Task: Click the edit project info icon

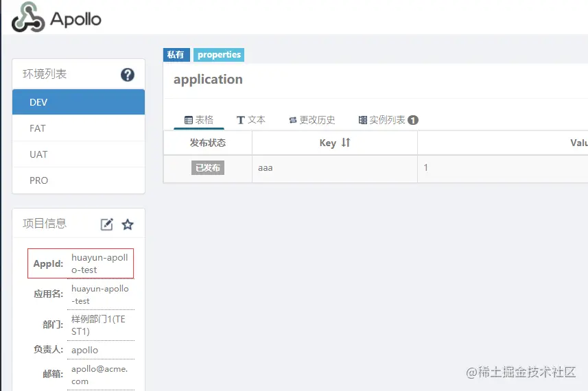Action: tap(106, 224)
